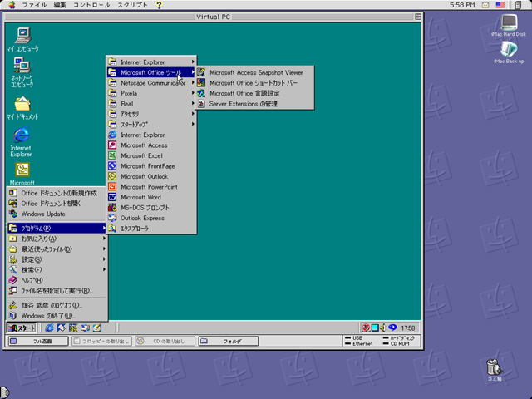Click the 5:58 PM menu bar clock
The image size is (532, 399).
click(x=462, y=5)
